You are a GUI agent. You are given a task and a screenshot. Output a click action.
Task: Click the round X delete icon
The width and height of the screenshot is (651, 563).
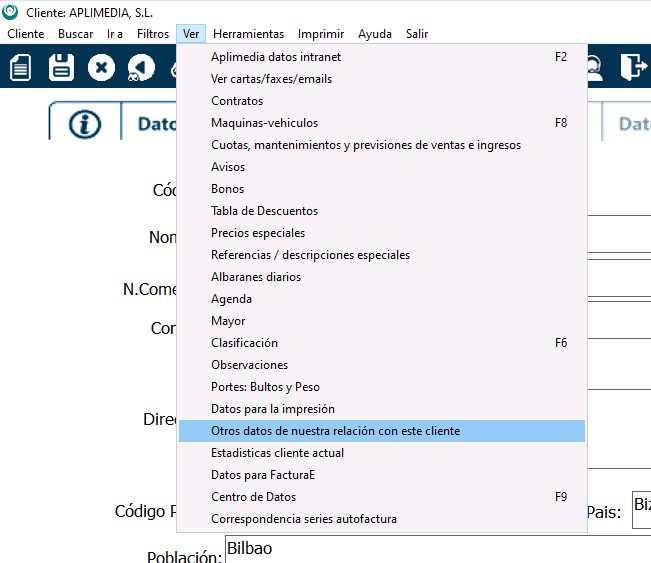(101, 67)
